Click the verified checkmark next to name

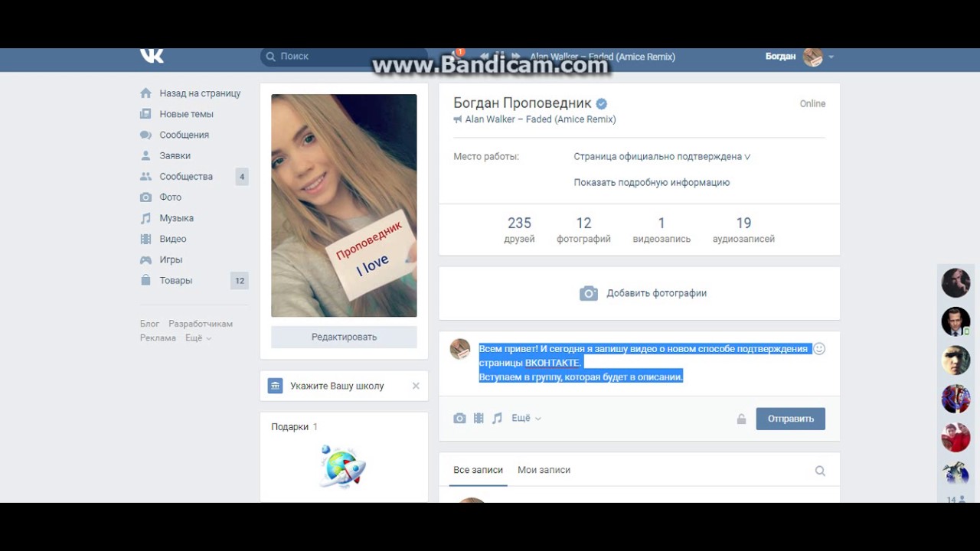[602, 103]
